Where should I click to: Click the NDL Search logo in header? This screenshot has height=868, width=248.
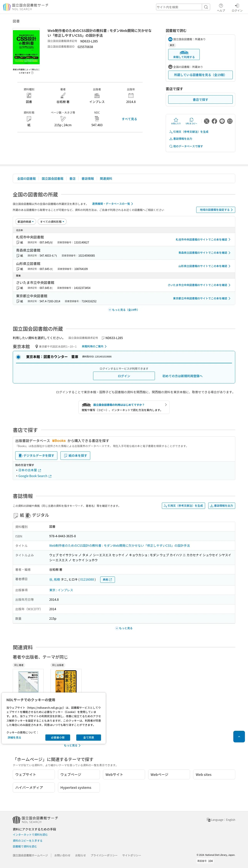(25, 7)
